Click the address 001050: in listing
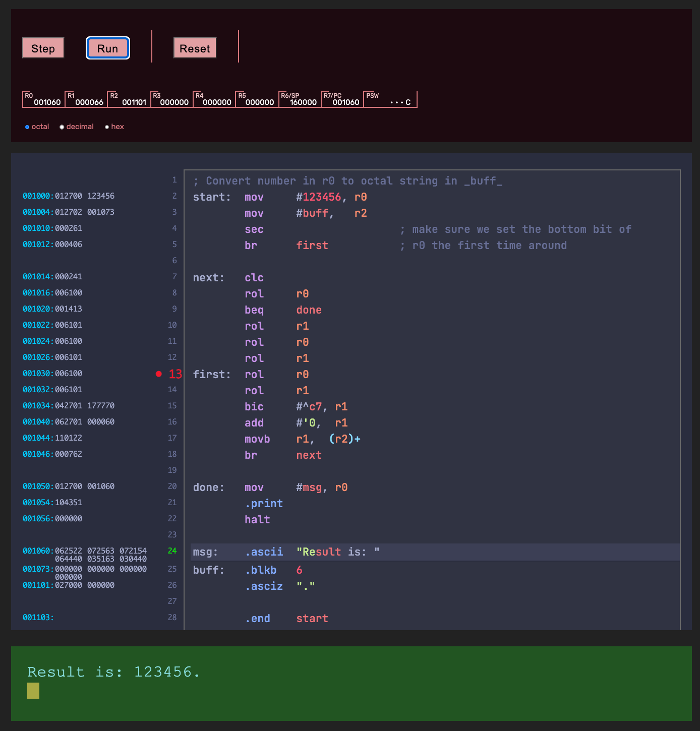This screenshot has width=700, height=731. click(38, 486)
